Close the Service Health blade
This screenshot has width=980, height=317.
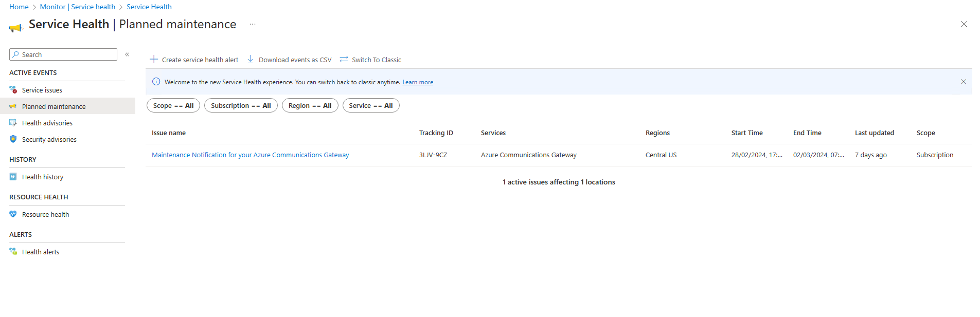[964, 24]
